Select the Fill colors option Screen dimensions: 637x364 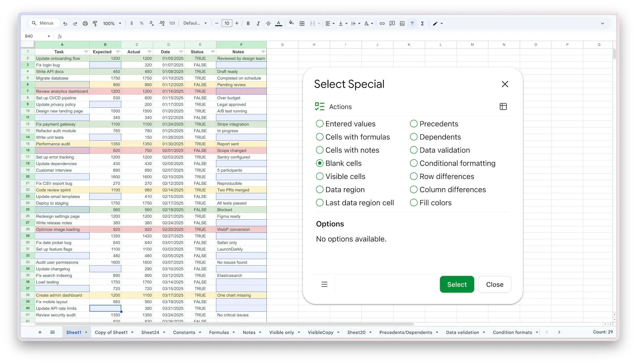[x=414, y=203]
